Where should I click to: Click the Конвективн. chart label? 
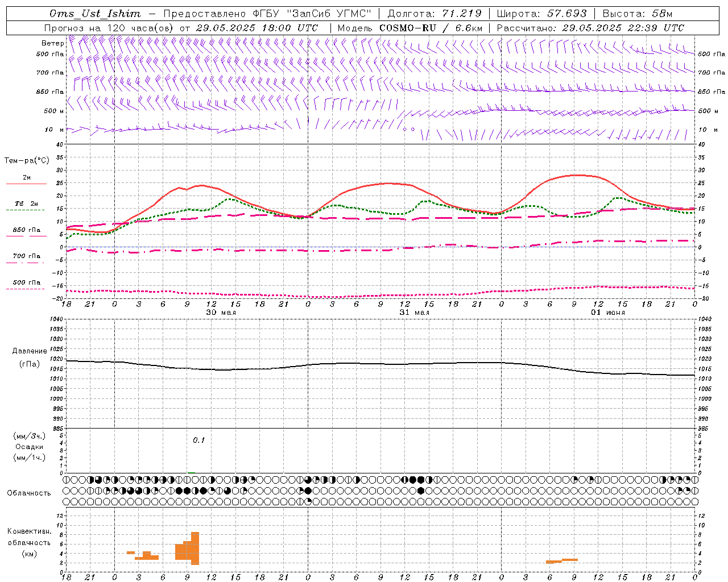tap(29, 531)
